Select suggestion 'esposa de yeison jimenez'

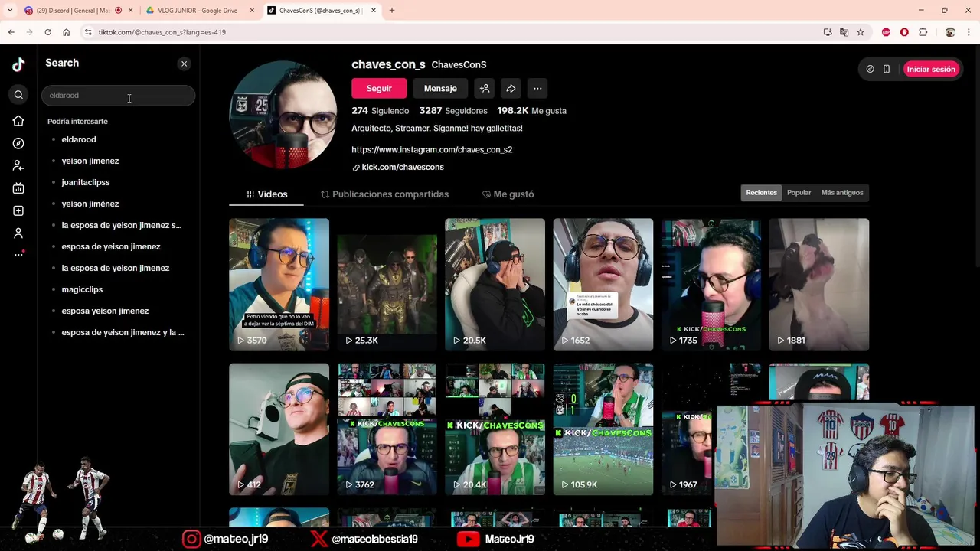pyautogui.click(x=111, y=246)
